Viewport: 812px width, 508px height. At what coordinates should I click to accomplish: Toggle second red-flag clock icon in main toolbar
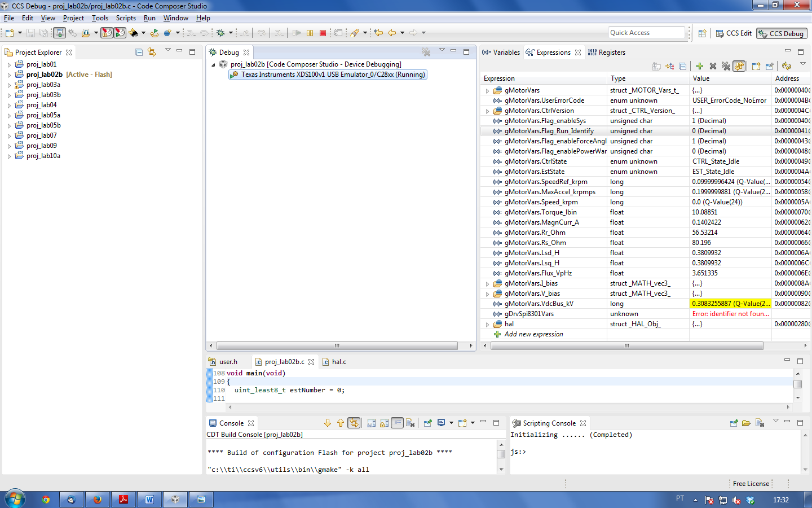(120, 33)
